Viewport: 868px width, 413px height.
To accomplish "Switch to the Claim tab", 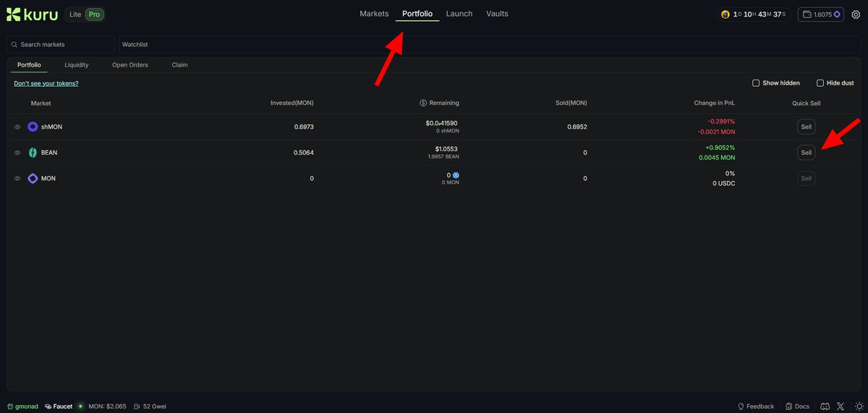I will 179,65.
